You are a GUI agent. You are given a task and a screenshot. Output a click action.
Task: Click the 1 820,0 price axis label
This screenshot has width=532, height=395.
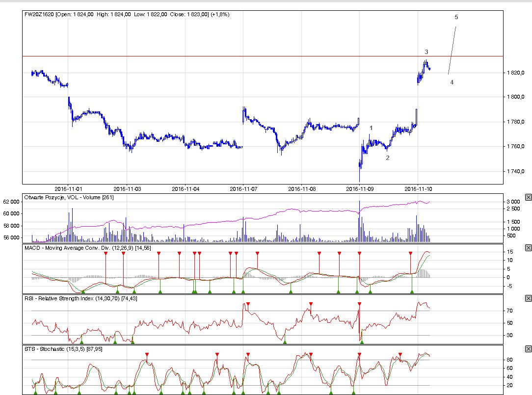click(516, 73)
